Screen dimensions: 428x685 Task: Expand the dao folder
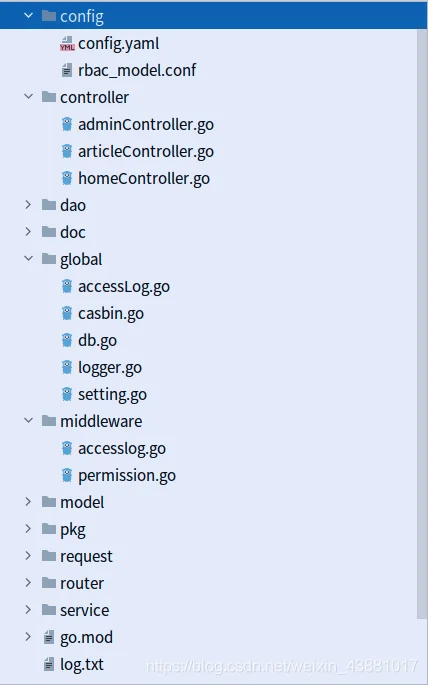28,205
